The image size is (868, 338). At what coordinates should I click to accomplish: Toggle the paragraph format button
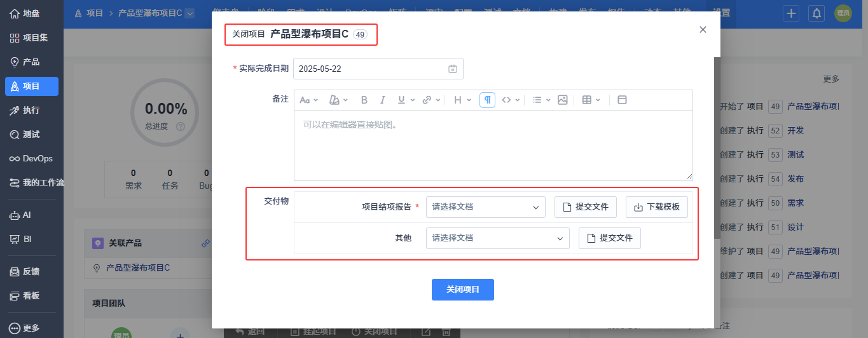(487, 100)
